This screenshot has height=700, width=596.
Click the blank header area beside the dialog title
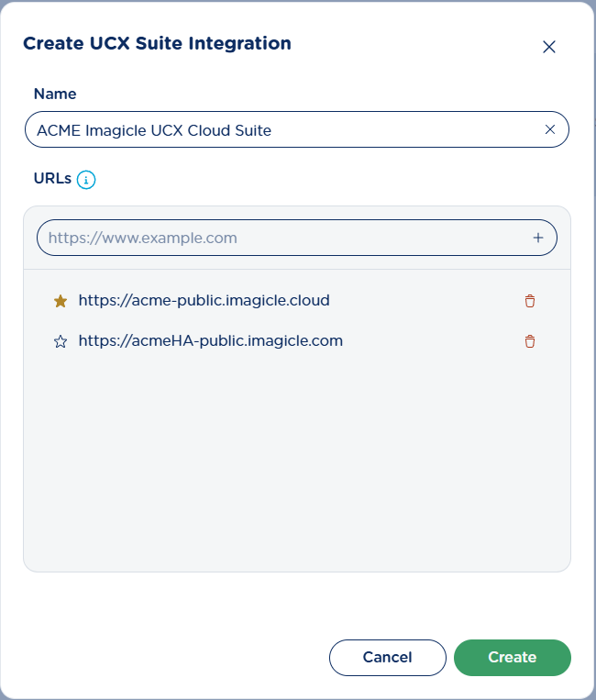pos(413,44)
